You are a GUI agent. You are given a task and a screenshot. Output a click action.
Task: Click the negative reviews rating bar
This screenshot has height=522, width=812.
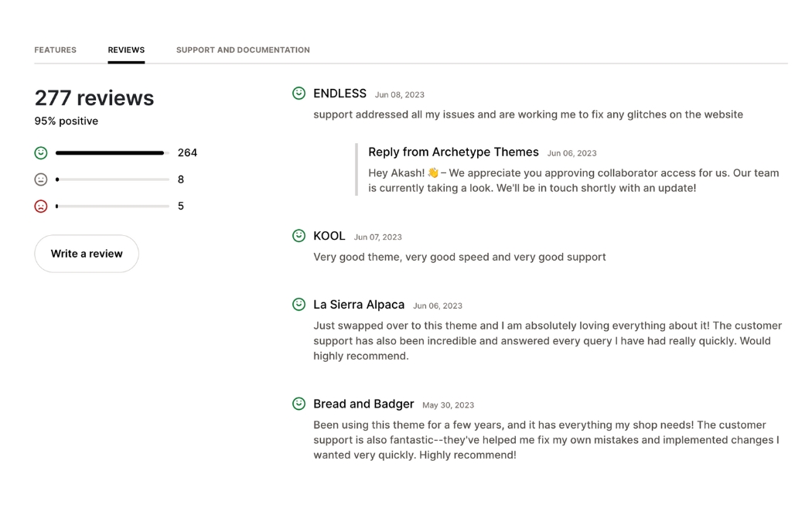(x=111, y=206)
